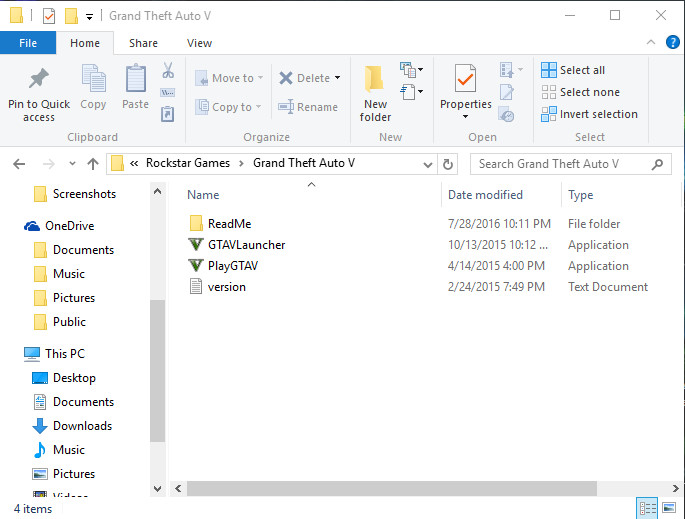This screenshot has width=685, height=519.
Task: Click the Forward navigation arrow
Action: point(48,164)
